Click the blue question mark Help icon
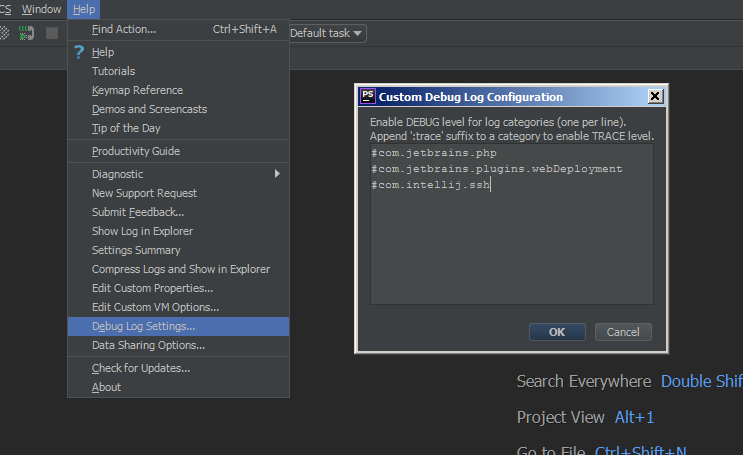Screen dimensions: 743x455 click(79, 52)
